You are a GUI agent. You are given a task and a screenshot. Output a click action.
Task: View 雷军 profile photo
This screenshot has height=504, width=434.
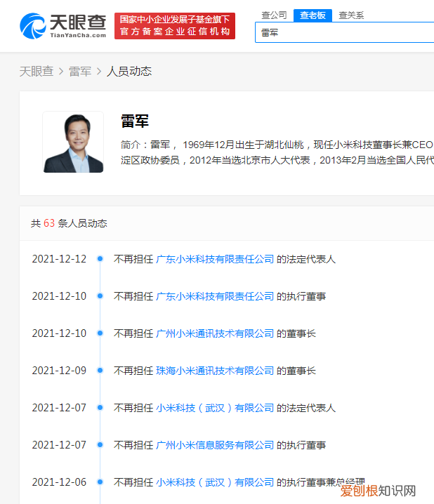coord(73,142)
